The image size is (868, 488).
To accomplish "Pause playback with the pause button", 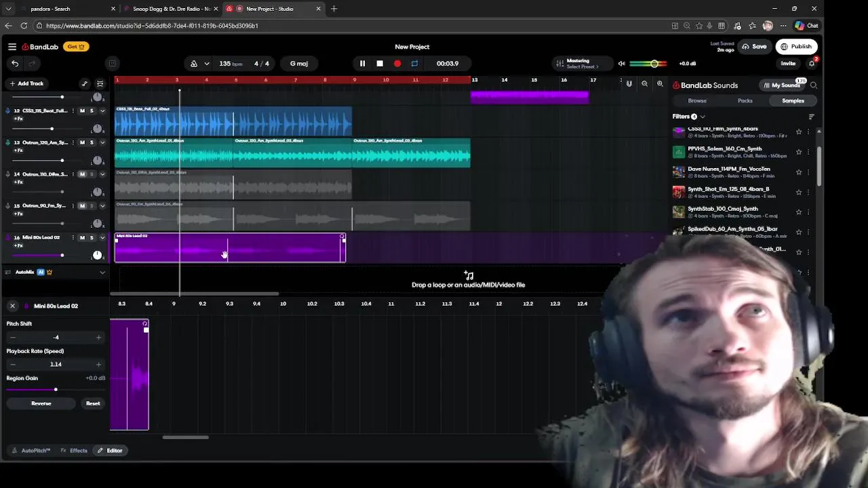I will coord(362,64).
